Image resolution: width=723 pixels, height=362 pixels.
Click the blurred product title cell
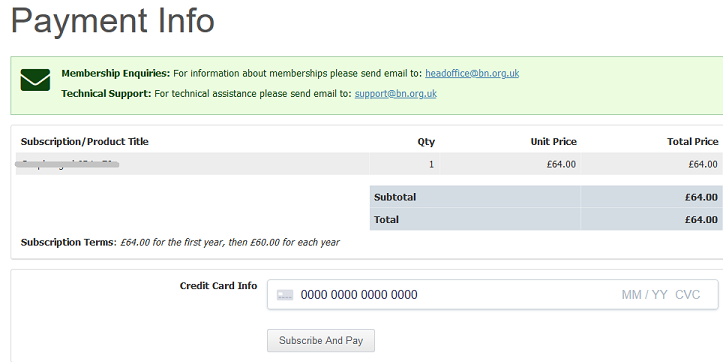(x=193, y=164)
